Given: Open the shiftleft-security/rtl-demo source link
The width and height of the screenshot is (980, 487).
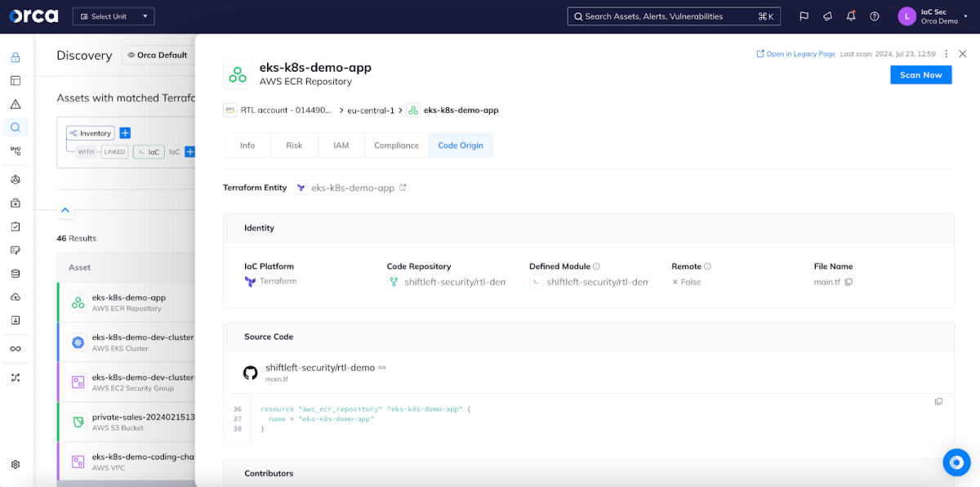Looking at the screenshot, I should pos(320,368).
